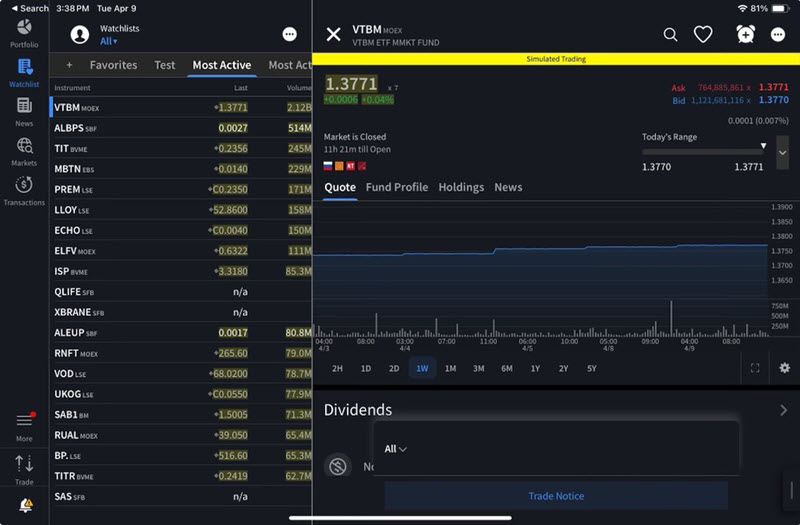
Task: Create a price alert with alarm clock icon
Action: coord(745,34)
